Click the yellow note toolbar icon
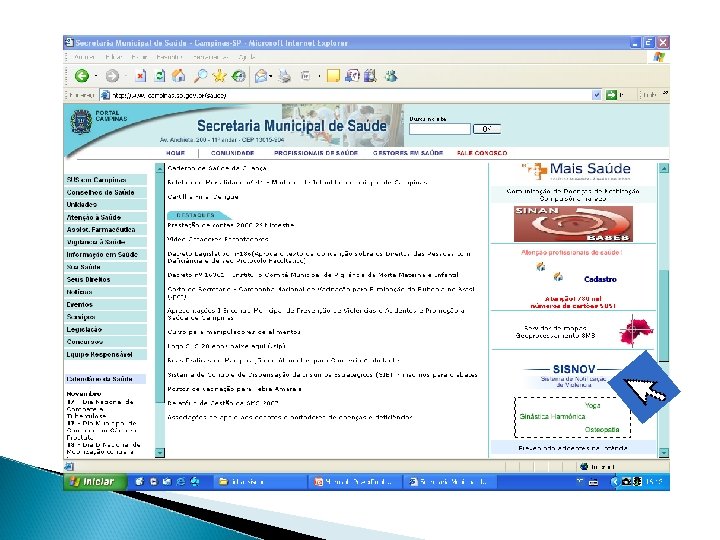The width and height of the screenshot is (720, 540). tap(333, 76)
